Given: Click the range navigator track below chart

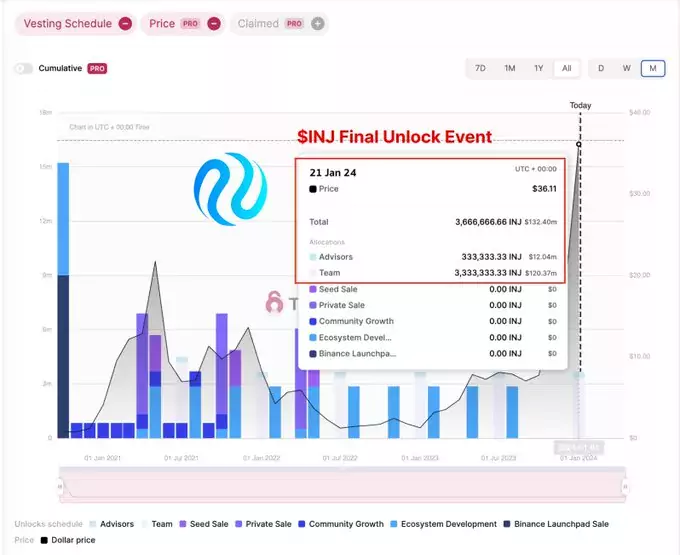Looking at the screenshot, I should (x=343, y=485).
